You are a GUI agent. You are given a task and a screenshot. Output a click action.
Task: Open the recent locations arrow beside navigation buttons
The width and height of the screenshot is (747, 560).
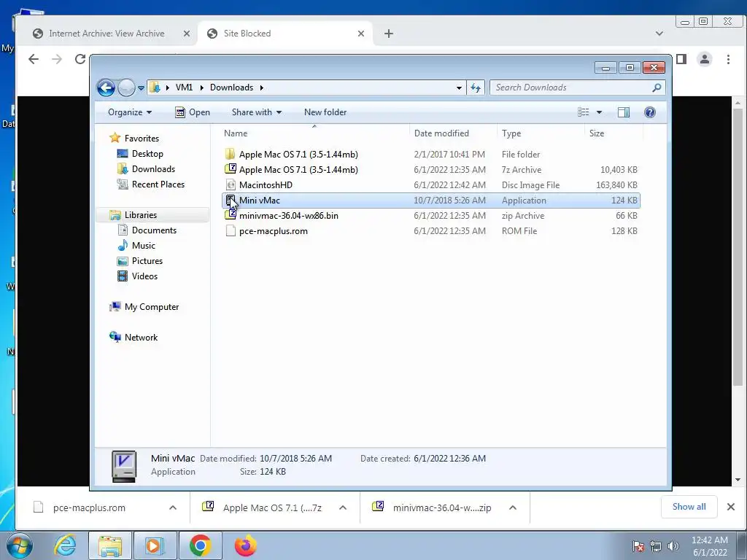(x=141, y=87)
